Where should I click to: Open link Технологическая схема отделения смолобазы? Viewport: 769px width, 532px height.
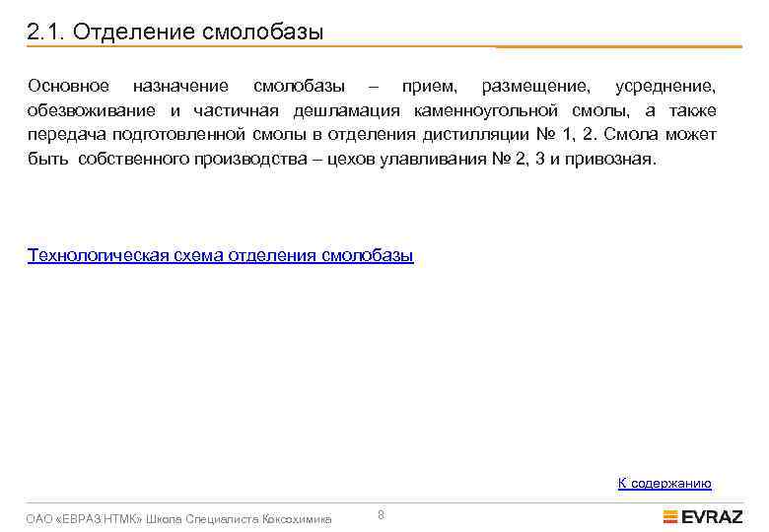220,255
